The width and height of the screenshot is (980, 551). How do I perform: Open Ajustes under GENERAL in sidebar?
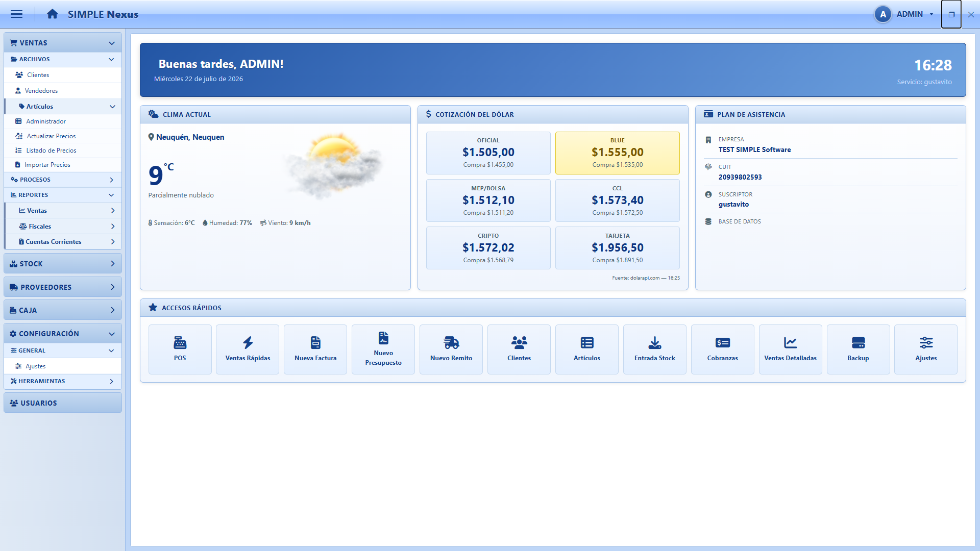tap(63, 366)
